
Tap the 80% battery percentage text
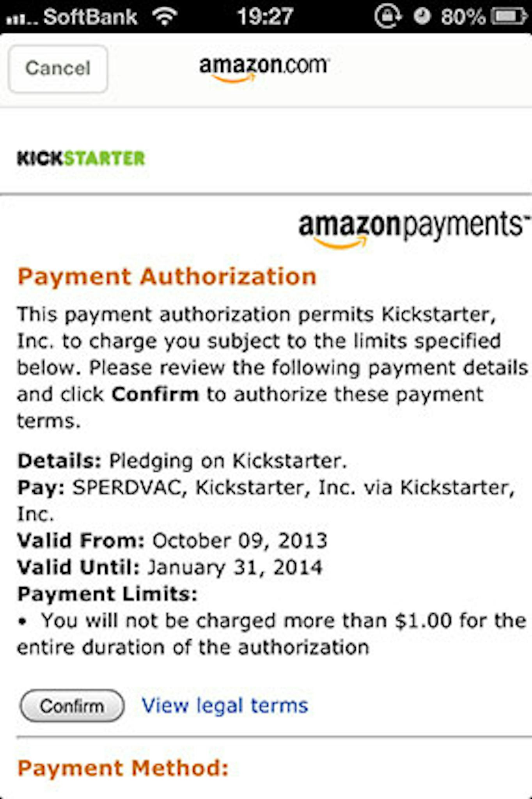click(x=463, y=17)
